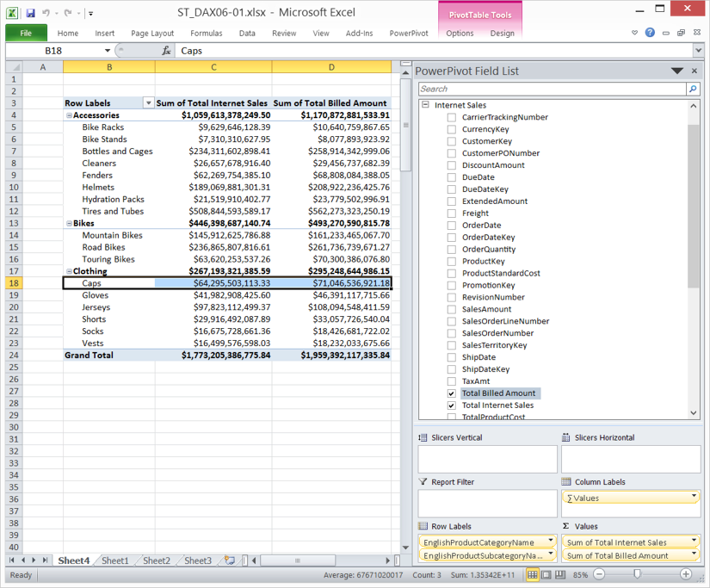Click the fx Insert Function icon
Screen dimensions: 710x588
(x=166, y=51)
